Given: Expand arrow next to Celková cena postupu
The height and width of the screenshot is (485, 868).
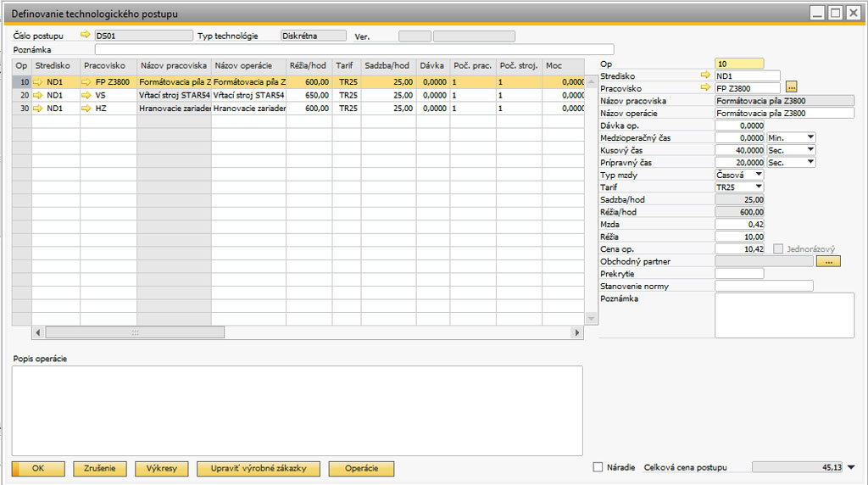Looking at the screenshot, I should (851, 467).
